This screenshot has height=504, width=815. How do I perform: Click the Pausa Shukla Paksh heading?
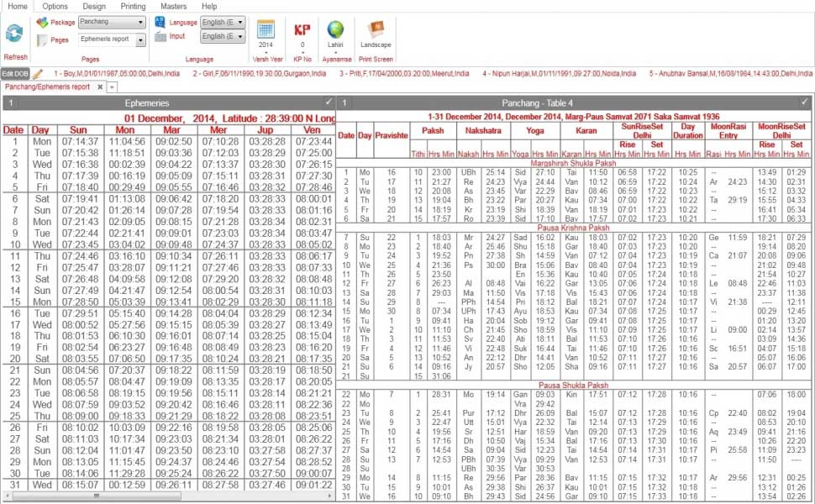click(573, 385)
